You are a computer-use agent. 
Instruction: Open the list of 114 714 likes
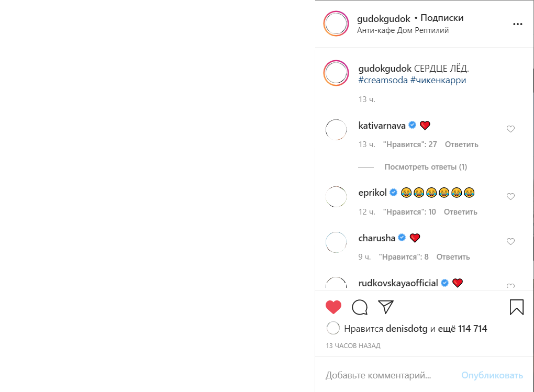pos(462,329)
